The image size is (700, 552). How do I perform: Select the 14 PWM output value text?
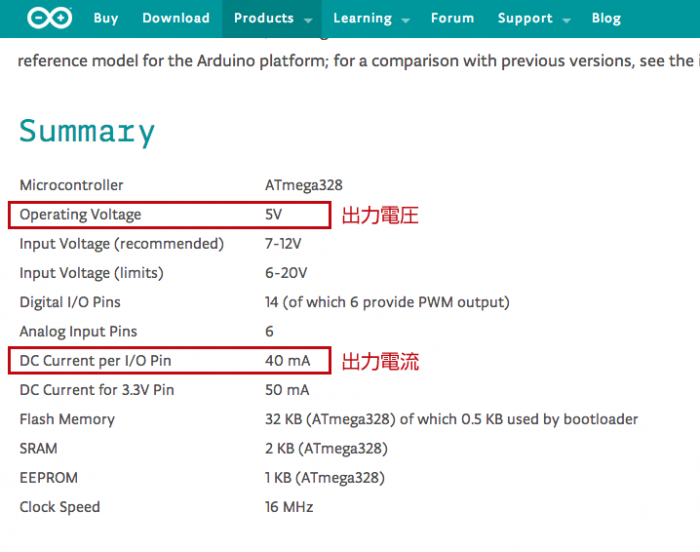pyautogui.click(x=387, y=302)
